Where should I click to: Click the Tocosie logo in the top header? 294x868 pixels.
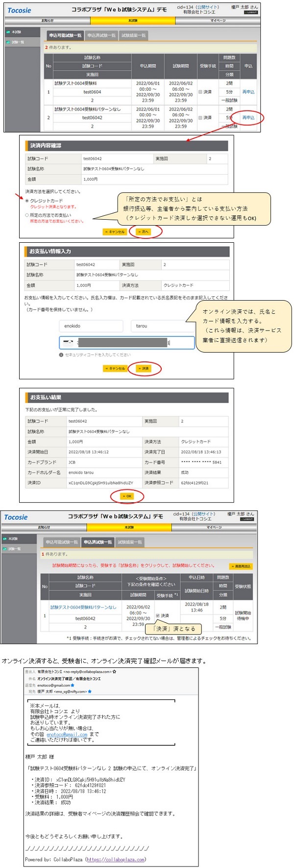pos(20,10)
